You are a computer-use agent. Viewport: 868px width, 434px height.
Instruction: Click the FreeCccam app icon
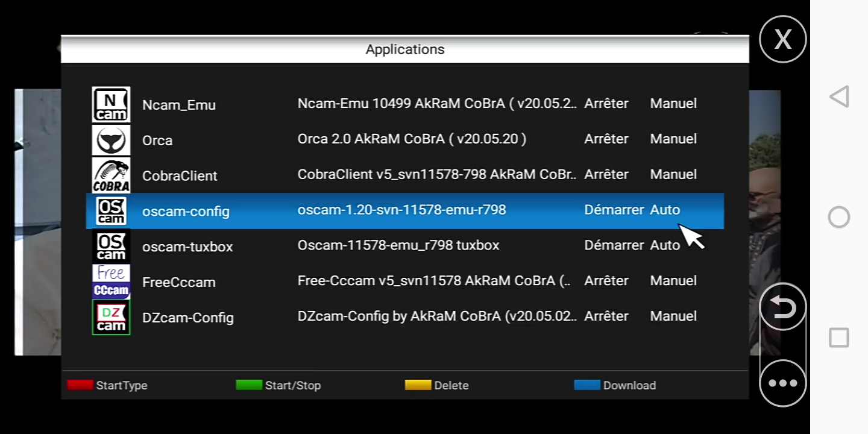(x=111, y=281)
